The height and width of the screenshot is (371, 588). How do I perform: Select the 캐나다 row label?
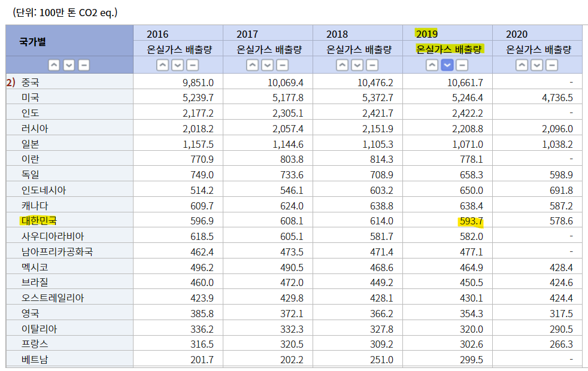35,206
